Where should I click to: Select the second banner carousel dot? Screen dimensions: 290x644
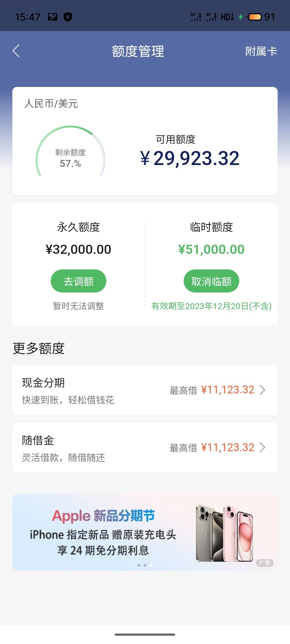(x=145, y=565)
